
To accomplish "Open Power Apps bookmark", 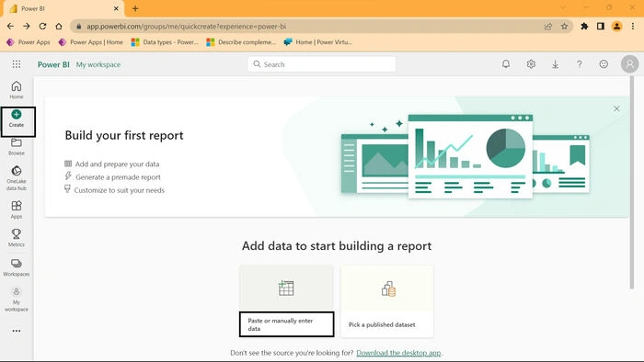I will tap(29, 42).
